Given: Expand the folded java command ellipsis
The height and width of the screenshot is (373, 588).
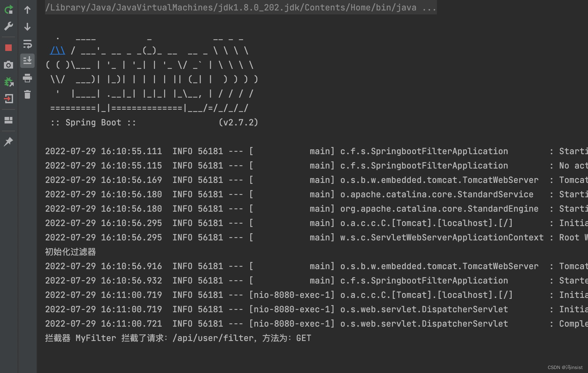Looking at the screenshot, I should [429, 8].
